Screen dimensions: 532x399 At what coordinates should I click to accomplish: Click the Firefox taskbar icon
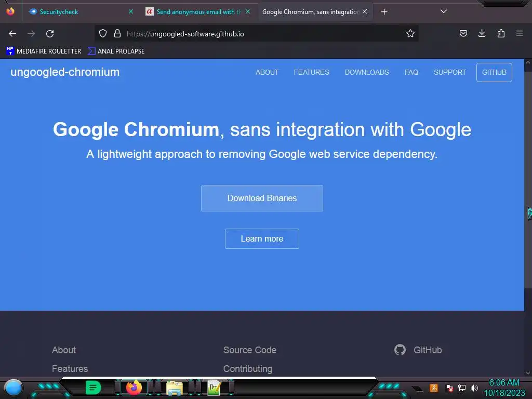(x=134, y=388)
